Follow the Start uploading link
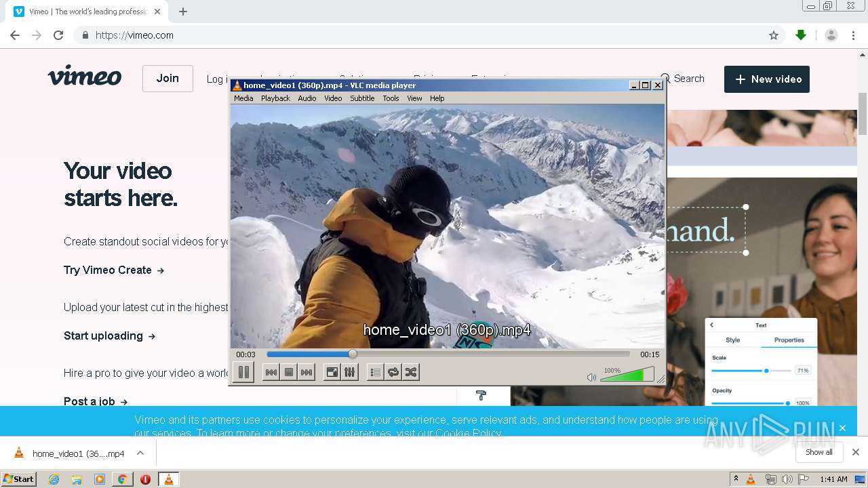Image resolution: width=868 pixels, height=488 pixels. point(110,335)
